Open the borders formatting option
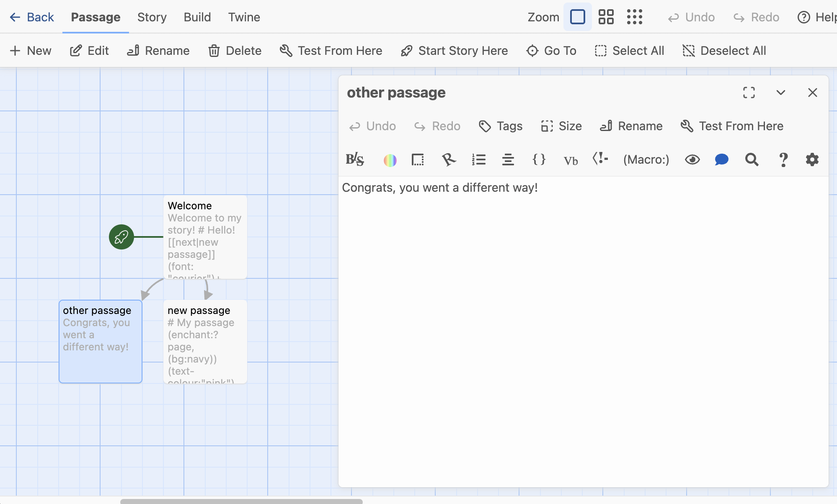 coord(418,159)
